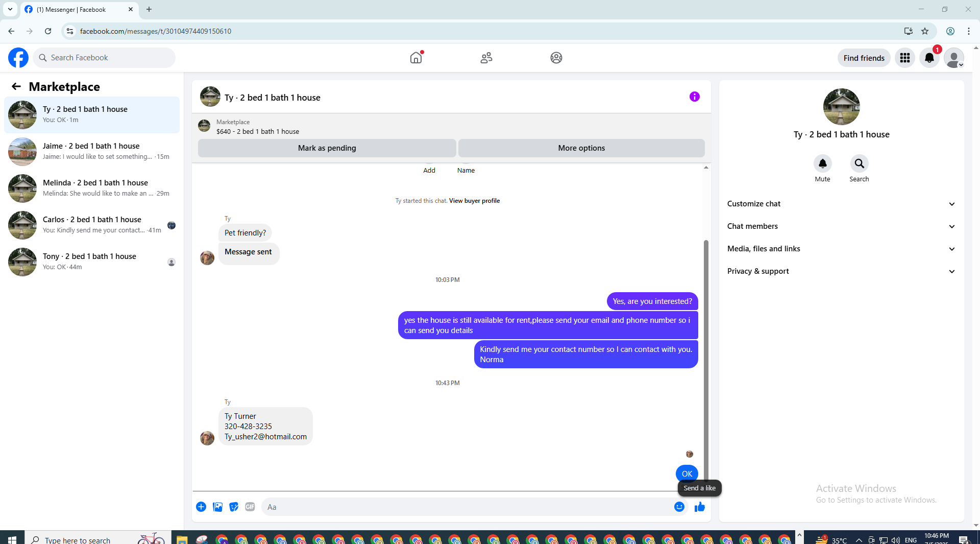Open conversation information purple icon
Image resolution: width=980 pixels, height=544 pixels.
click(694, 97)
